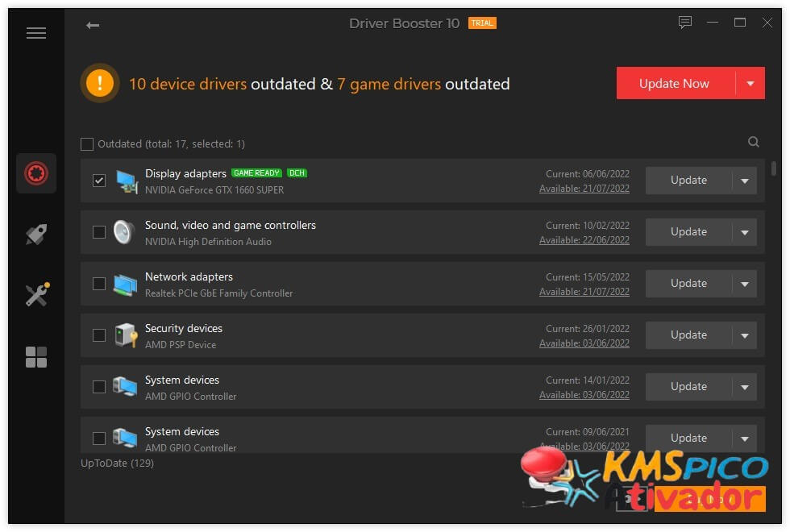790x532 pixels.
Task: Click the Security devices key icon
Action: (126, 335)
